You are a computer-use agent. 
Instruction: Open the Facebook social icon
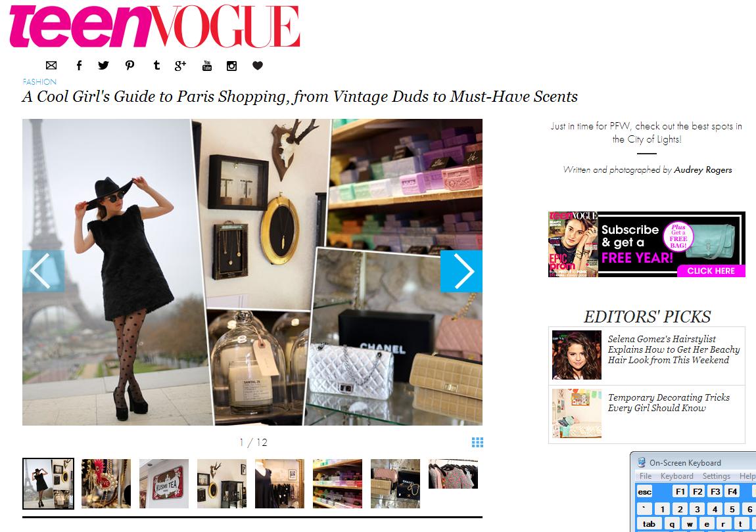click(x=79, y=66)
